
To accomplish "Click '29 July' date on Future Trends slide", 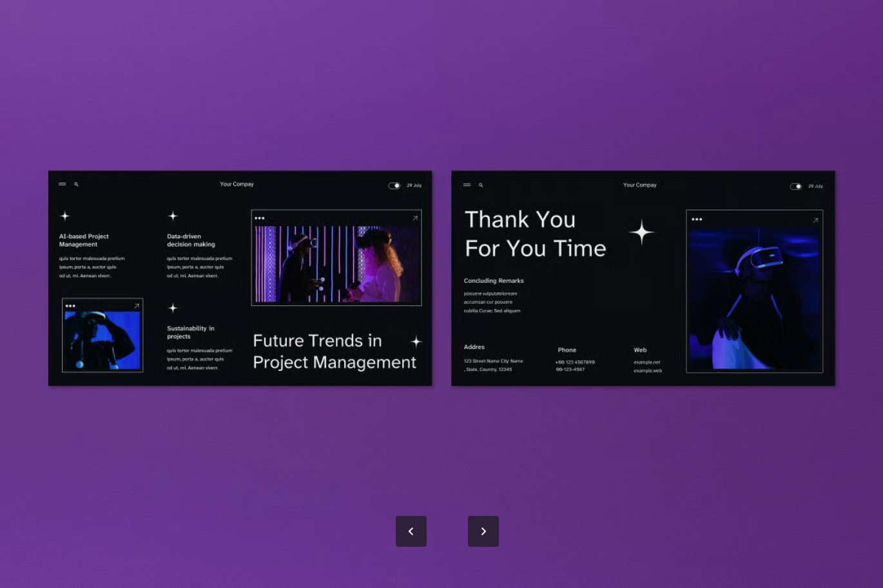I will [x=414, y=185].
